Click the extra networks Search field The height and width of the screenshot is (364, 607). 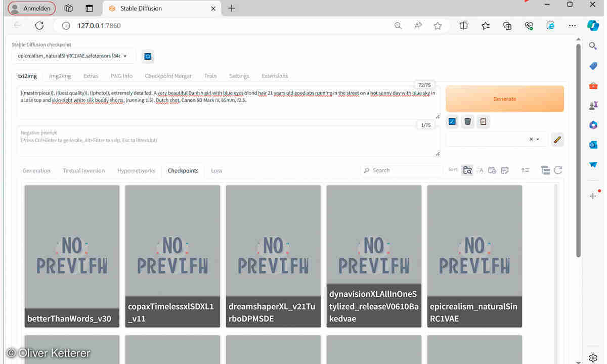[400, 170]
